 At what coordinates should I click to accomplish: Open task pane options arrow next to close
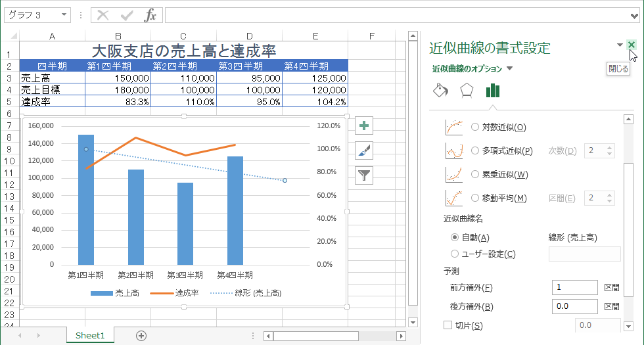[620, 45]
